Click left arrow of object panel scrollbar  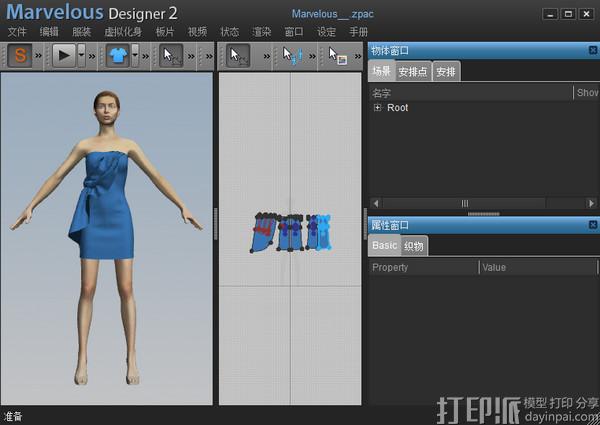click(x=376, y=203)
